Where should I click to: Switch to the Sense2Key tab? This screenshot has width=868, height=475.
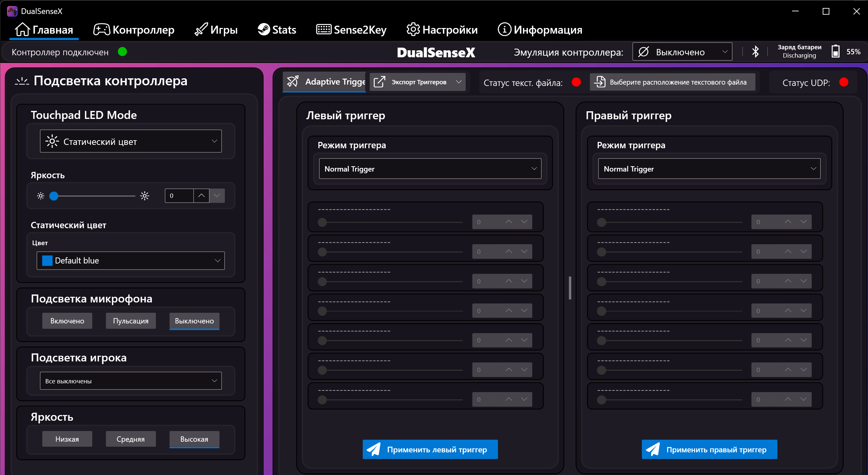pyautogui.click(x=351, y=30)
